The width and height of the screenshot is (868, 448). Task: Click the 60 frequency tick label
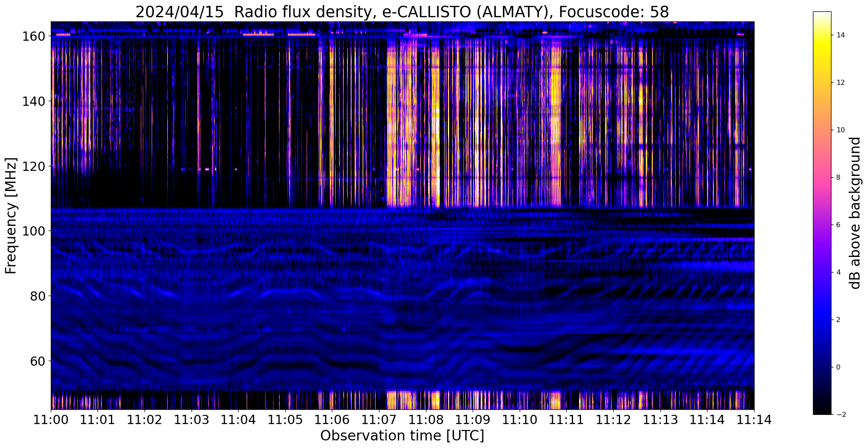(x=37, y=361)
